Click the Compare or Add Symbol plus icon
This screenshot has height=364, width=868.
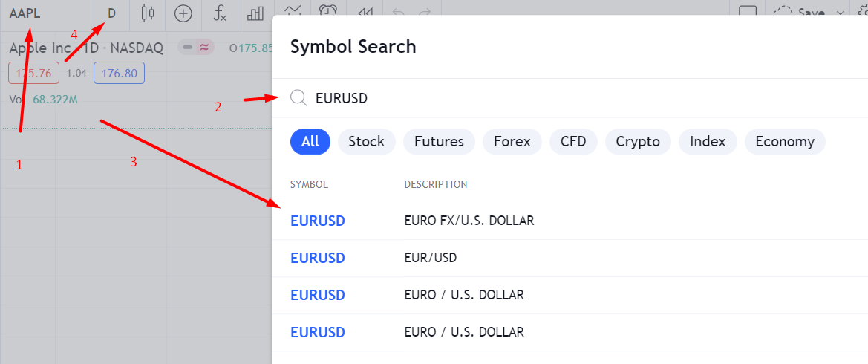[x=183, y=13]
